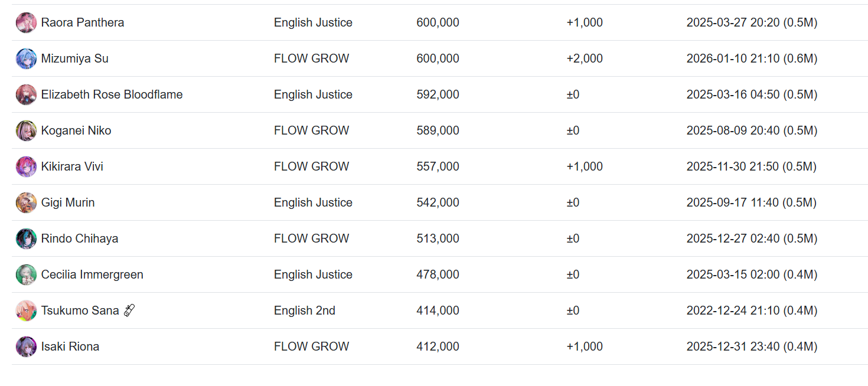868x386 pixels.
Task: Select the Elizabeth Rose Bloodflame name
Action: [x=112, y=95]
